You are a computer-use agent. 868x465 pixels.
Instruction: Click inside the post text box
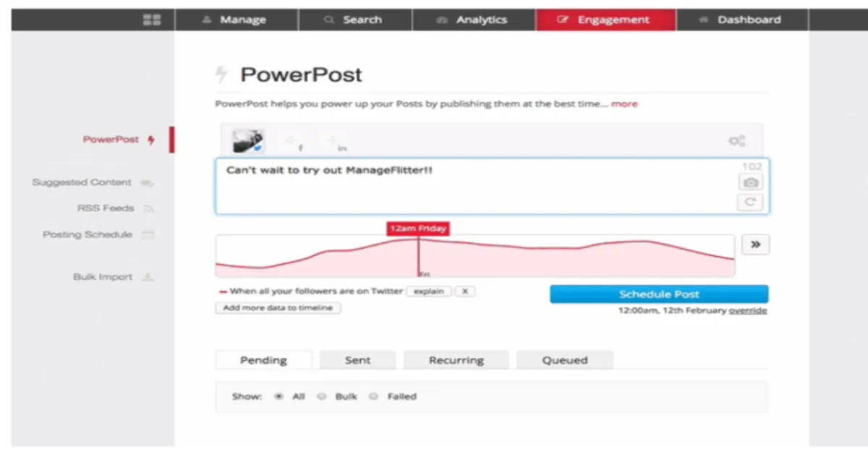tap(492, 186)
